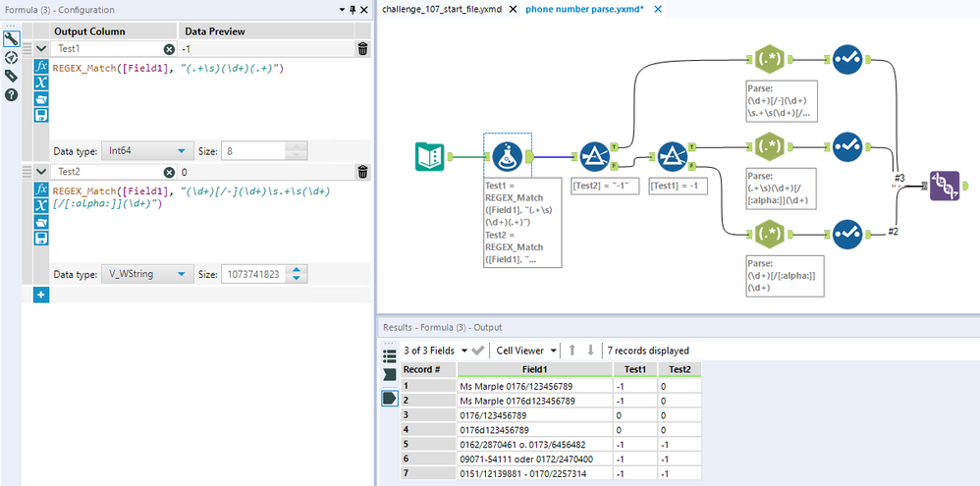Select the Formula flask tool on the canvas

pyautogui.click(x=508, y=156)
